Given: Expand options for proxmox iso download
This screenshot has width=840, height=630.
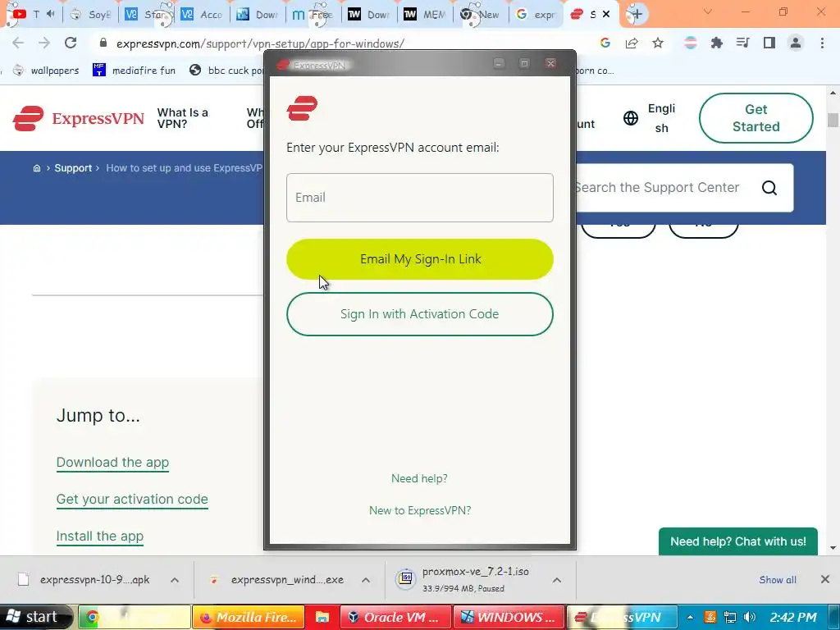Looking at the screenshot, I should [x=557, y=580].
